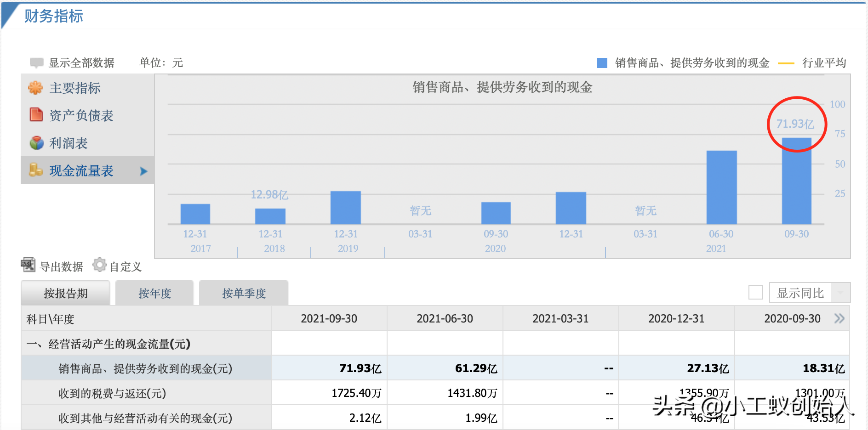Click the blue legend color square
The image size is (868, 430).
602,63
